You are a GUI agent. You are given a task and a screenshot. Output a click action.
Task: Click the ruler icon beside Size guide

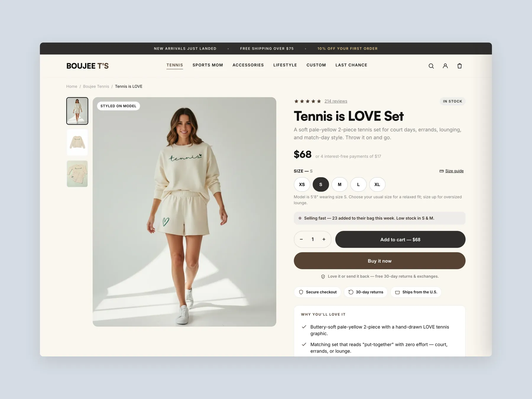click(x=442, y=171)
